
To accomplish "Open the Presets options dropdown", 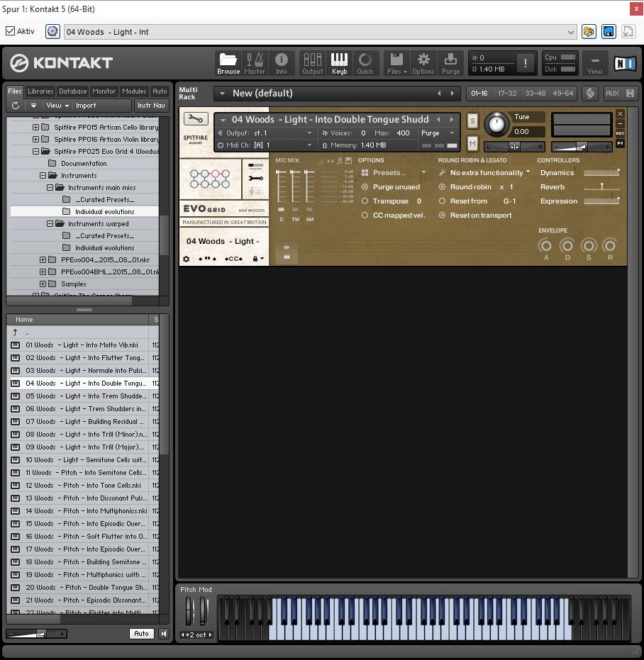I will (394, 172).
